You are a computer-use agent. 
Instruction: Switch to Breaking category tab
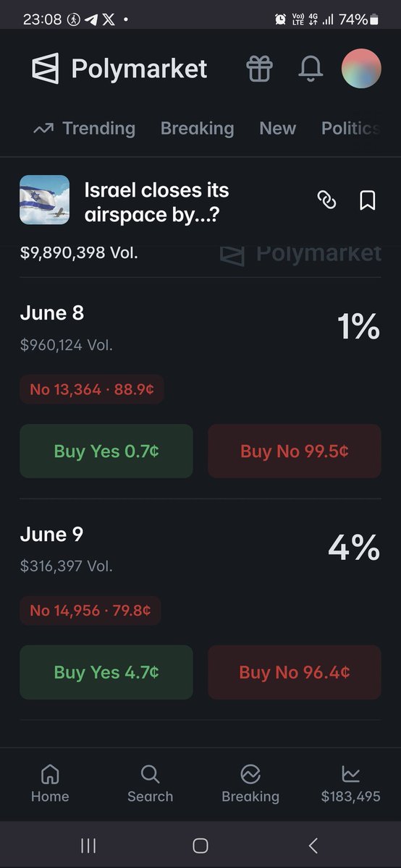(197, 129)
